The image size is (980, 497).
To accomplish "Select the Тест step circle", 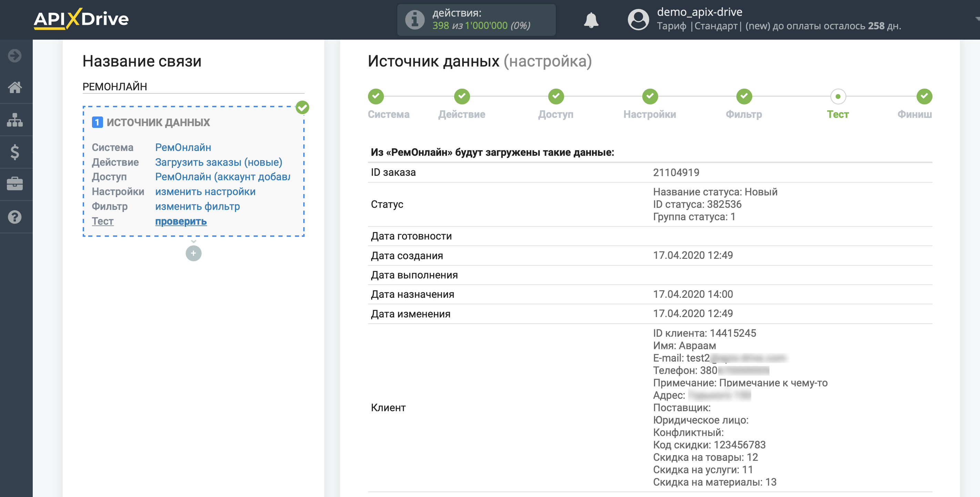I will 838,96.
